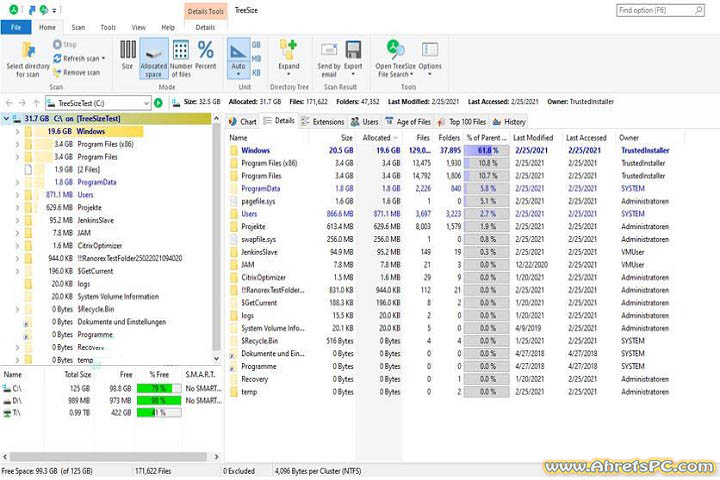Click Remove scan in the ribbon
Viewport: 720px width, 480px height.
pyautogui.click(x=76, y=73)
